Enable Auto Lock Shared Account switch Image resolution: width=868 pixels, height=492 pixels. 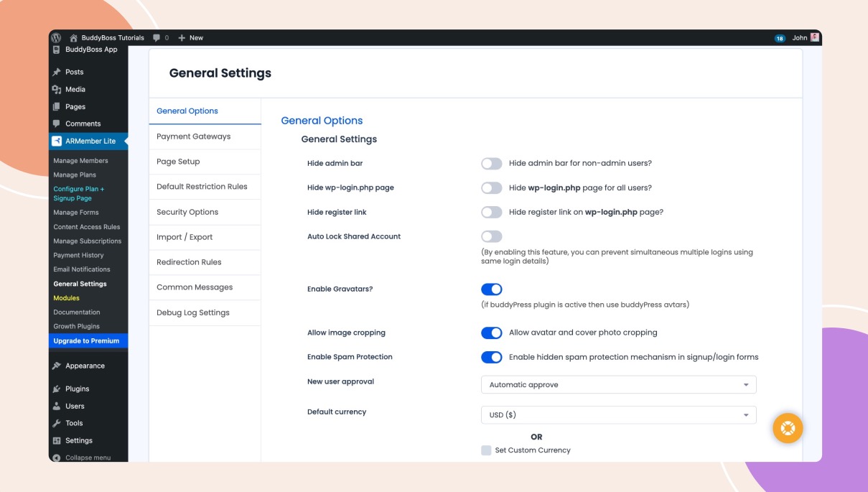pyautogui.click(x=492, y=236)
